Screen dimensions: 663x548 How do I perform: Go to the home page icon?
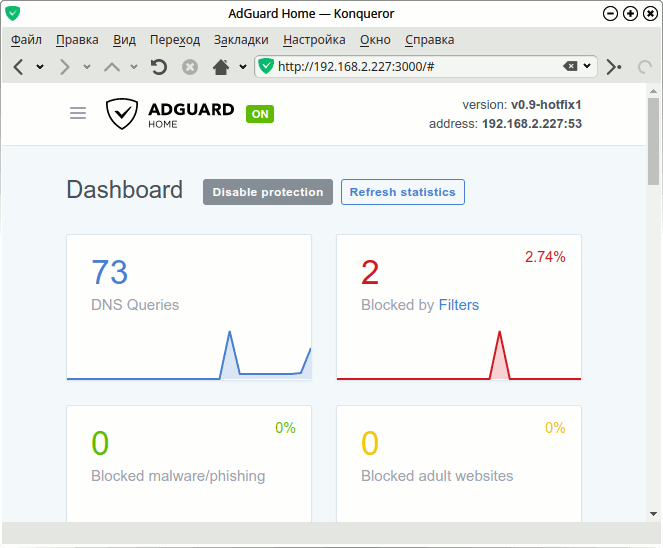[221, 67]
